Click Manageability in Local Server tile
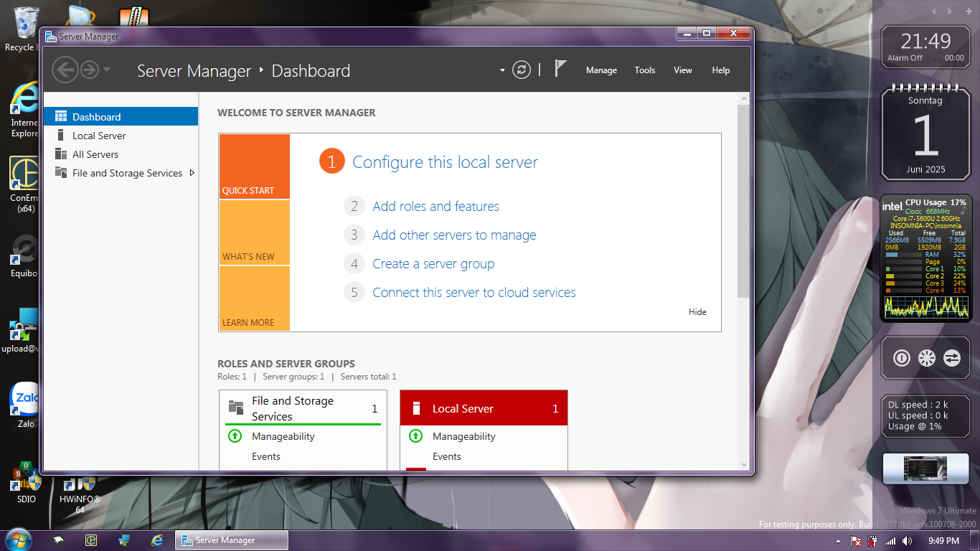The height and width of the screenshot is (551, 980). pyautogui.click(x=464, y=436)
